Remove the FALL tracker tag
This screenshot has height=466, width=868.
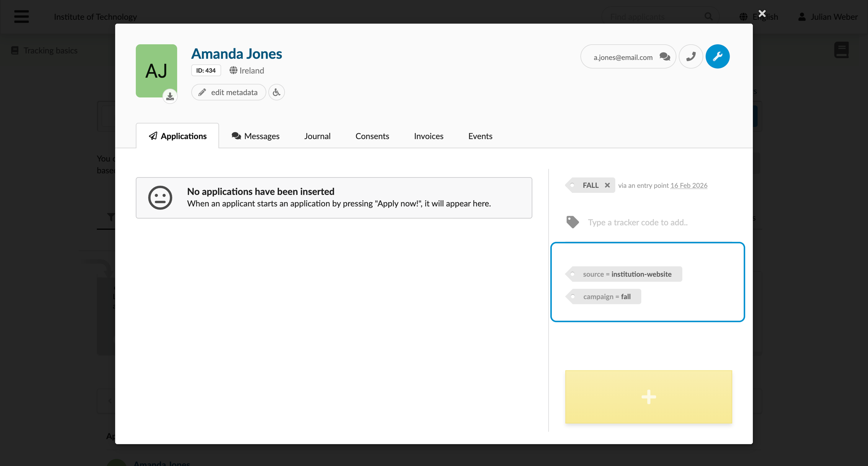[x=607, y=185]
